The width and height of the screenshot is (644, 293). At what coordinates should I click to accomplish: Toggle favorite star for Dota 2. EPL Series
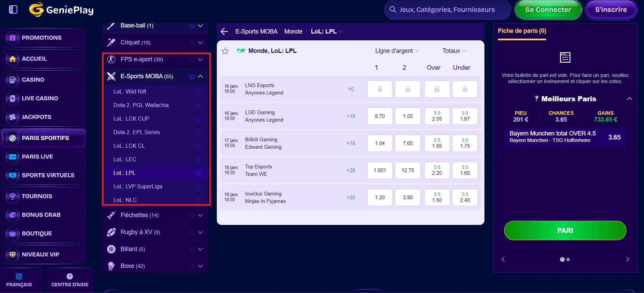tap(199, 132)
